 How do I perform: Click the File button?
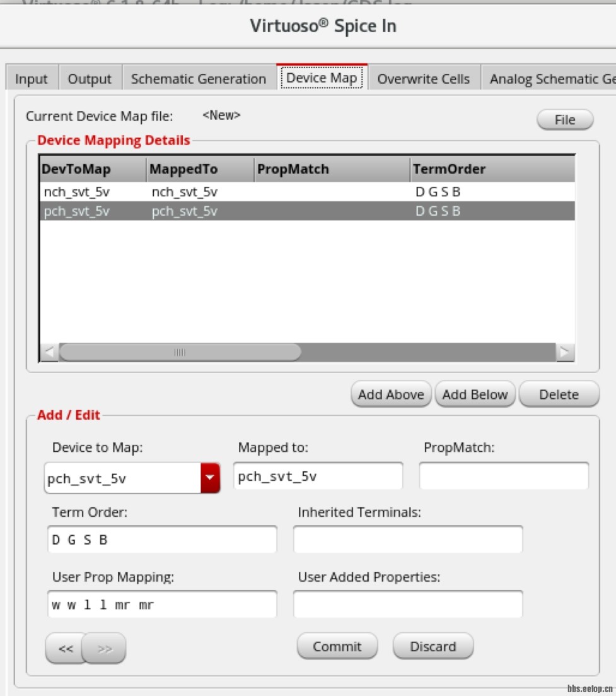click(565, 119)
